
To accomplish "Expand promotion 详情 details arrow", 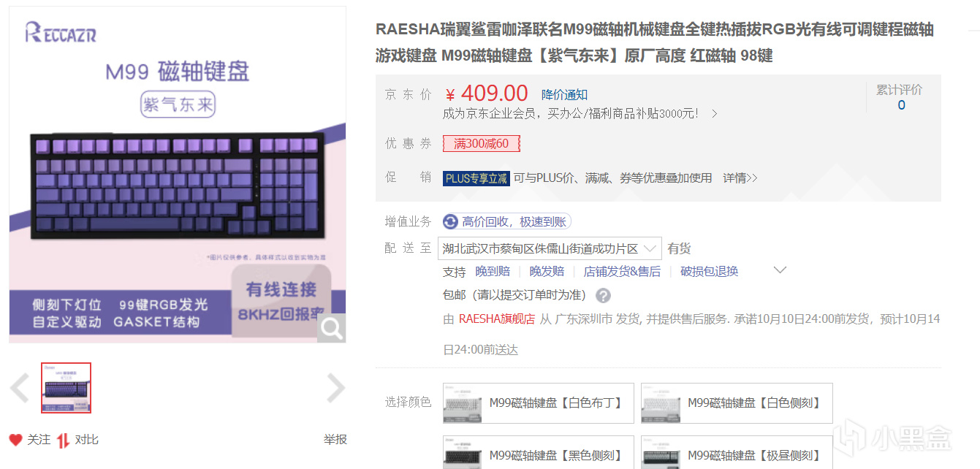I will tap(740, 178).
